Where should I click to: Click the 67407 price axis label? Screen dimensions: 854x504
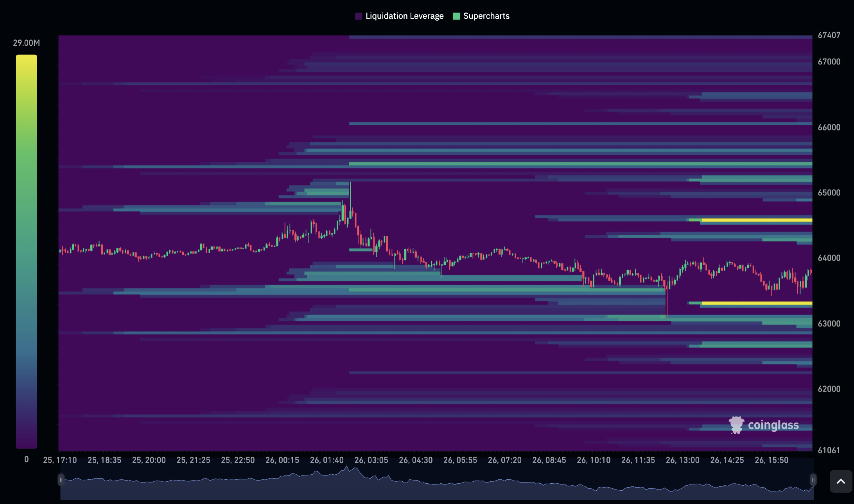pos(829,35)
